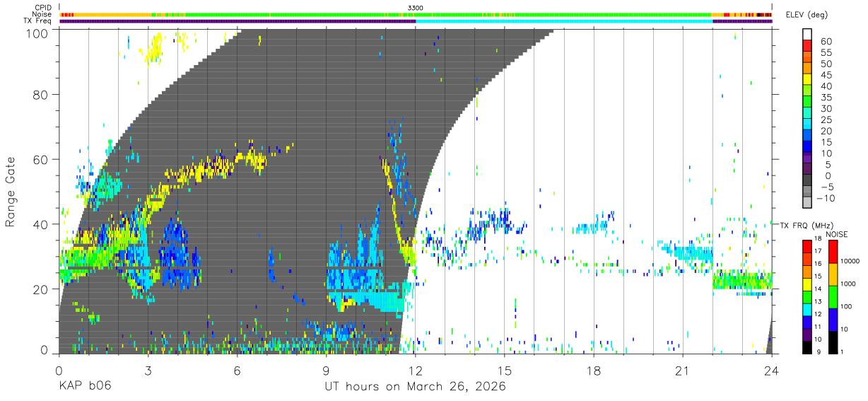Click the 10000 label on NOISE scale
868x401 pixels.
[x=849, y=261]
